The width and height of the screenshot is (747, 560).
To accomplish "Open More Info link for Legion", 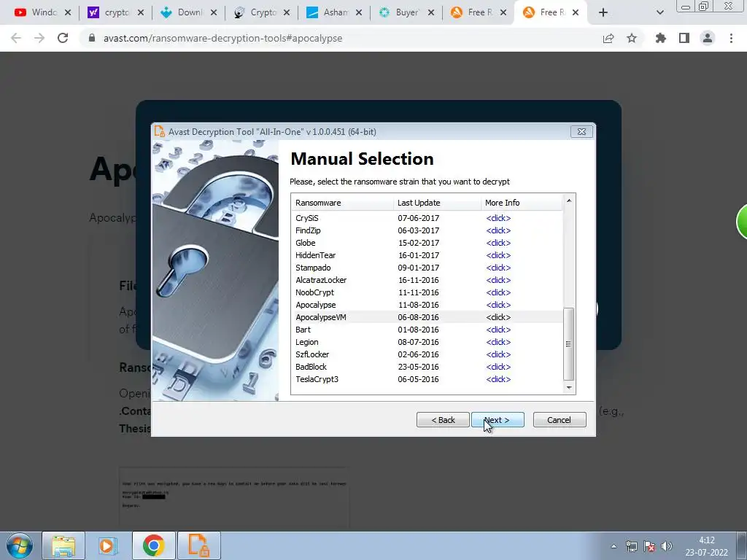I will (498, 342).
